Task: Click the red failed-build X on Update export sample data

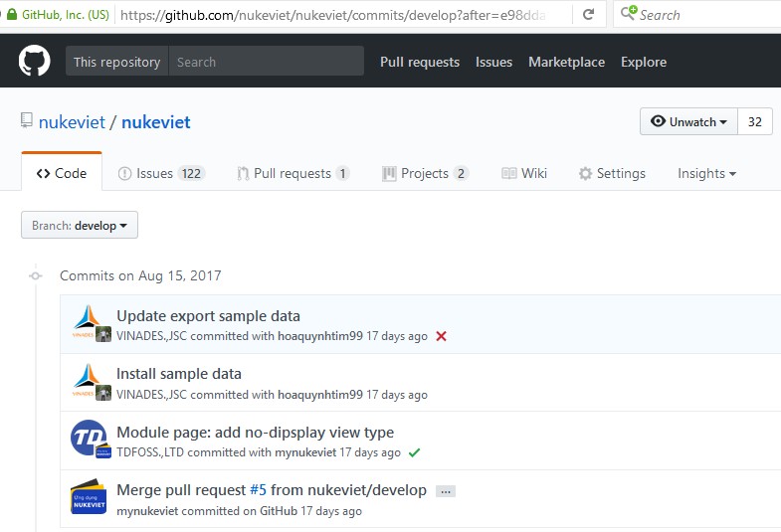Action: click(x=441, y=336)
